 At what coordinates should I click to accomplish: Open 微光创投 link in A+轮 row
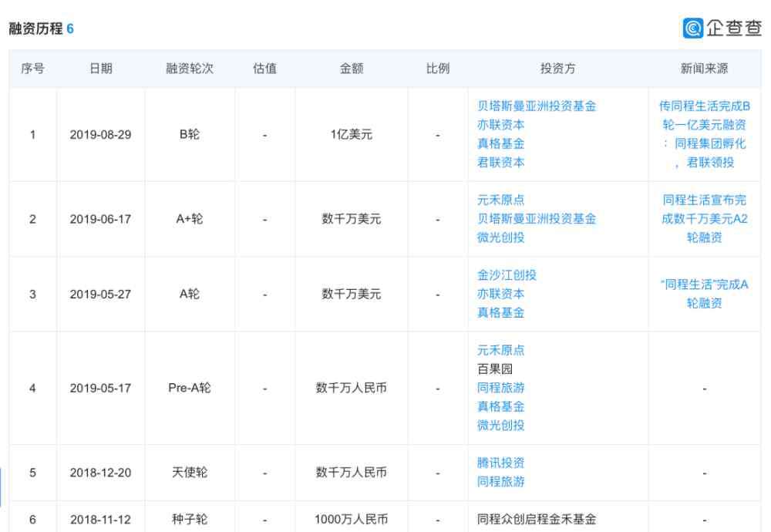pos(500,237)
